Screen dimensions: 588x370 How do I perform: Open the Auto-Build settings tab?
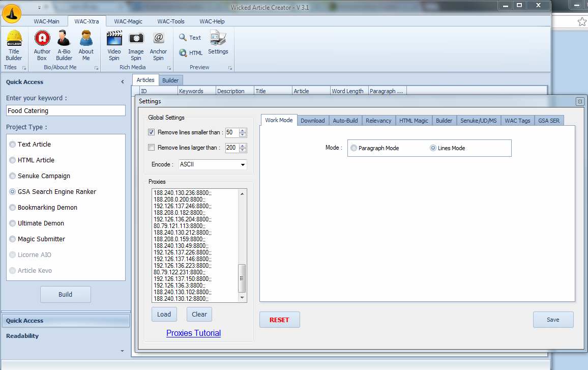[345, 121]
